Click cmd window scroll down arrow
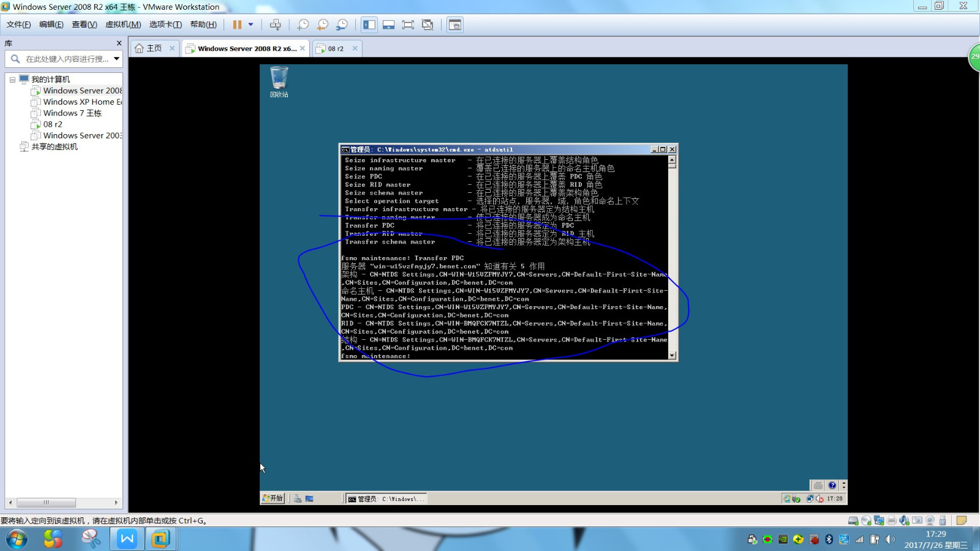980x551 pixels. point(672,355)
